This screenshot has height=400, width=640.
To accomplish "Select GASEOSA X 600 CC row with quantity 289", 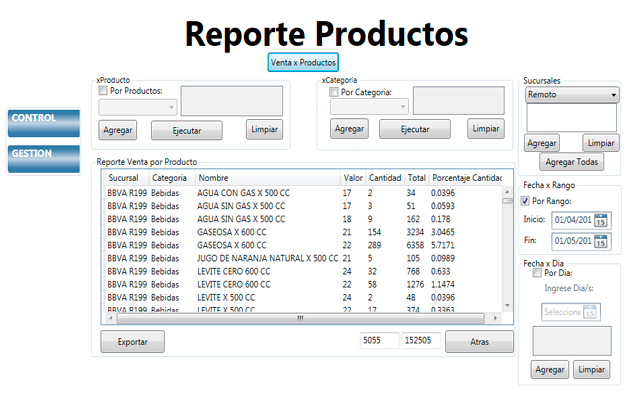I will pyautogui.click(x=304, y=245).
